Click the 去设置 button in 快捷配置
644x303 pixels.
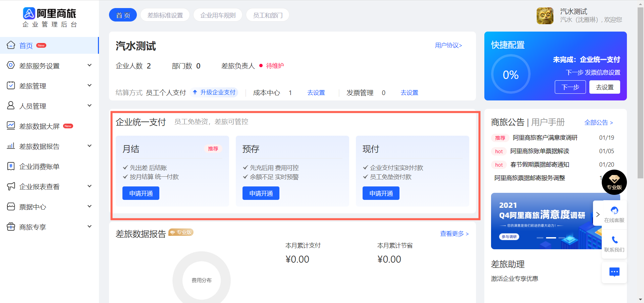tap(605, 87)
